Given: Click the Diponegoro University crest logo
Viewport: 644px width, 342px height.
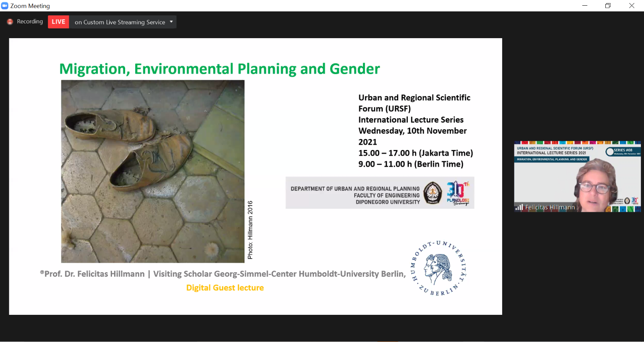Looking at the screenshot, I should click(x=432, y=192).
